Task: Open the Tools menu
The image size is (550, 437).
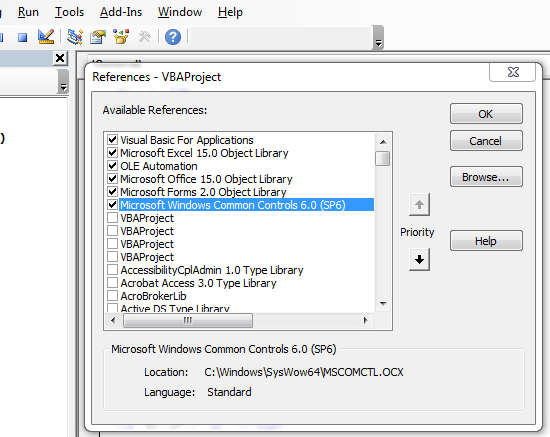Action: tap(69, 12)
